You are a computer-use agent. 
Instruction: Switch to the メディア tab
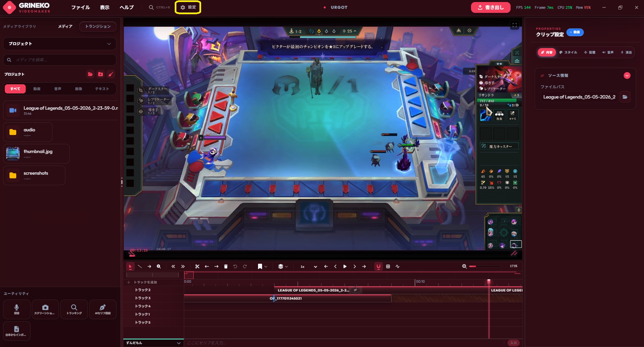point(65,26)
